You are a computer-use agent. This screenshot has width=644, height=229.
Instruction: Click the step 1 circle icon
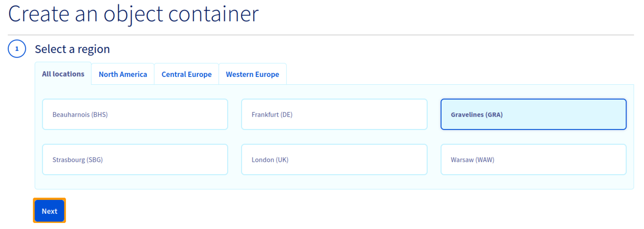point(17,49)
